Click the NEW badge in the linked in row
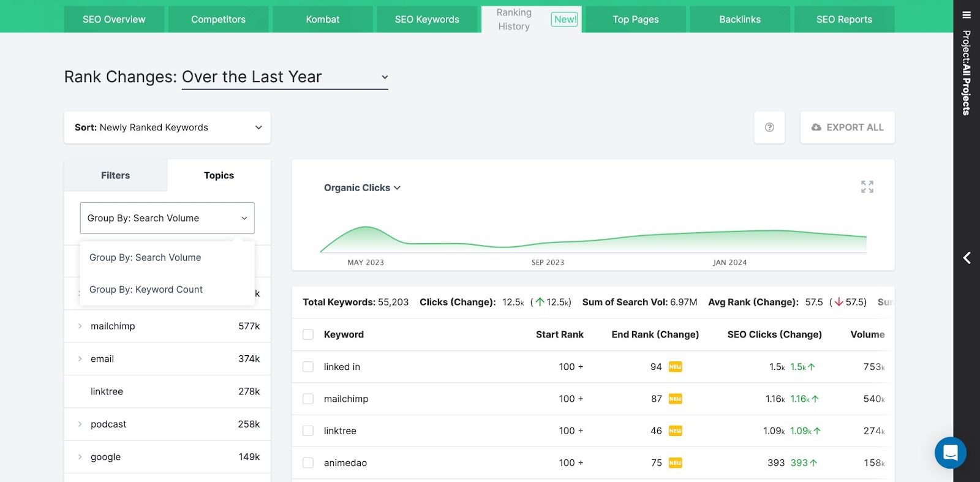The image size is (980, 482). click(x=675, y=367)
